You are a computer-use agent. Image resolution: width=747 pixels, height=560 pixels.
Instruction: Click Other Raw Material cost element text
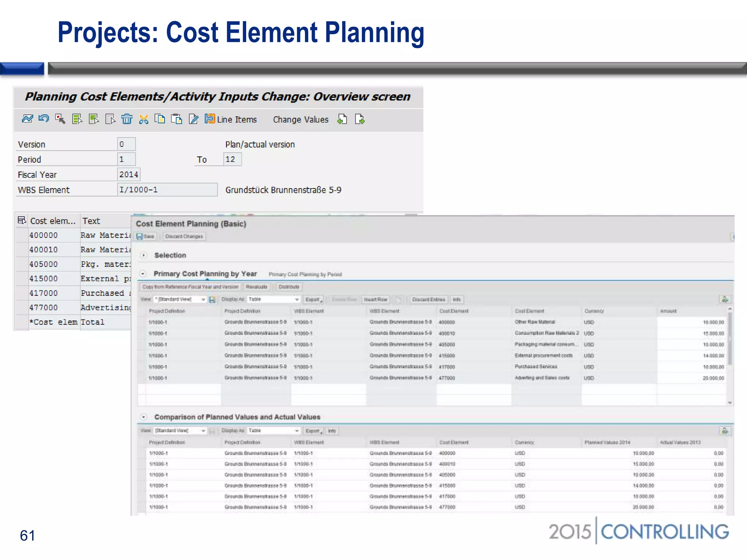535,322
